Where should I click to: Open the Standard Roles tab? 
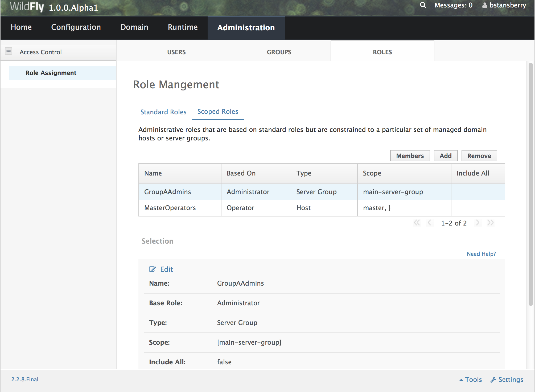(x=163, y=112)
